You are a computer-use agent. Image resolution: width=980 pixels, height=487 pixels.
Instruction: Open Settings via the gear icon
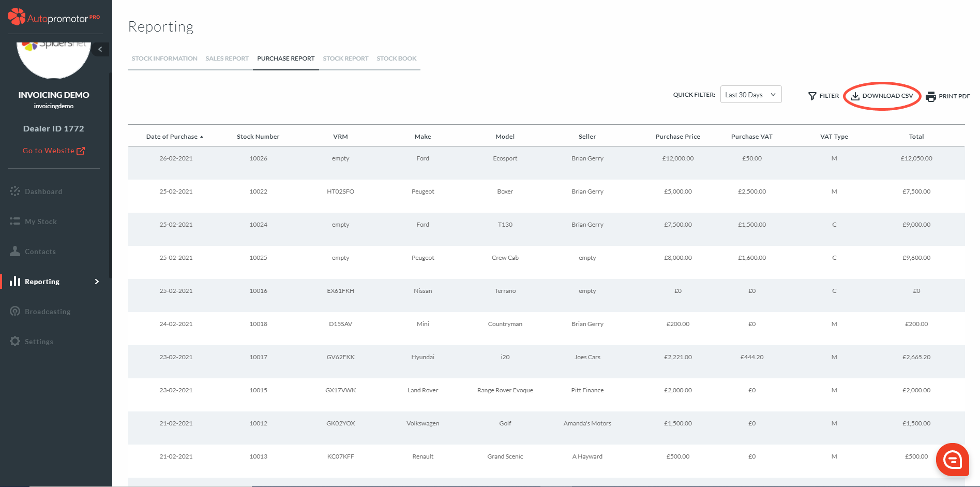[15, 342]
